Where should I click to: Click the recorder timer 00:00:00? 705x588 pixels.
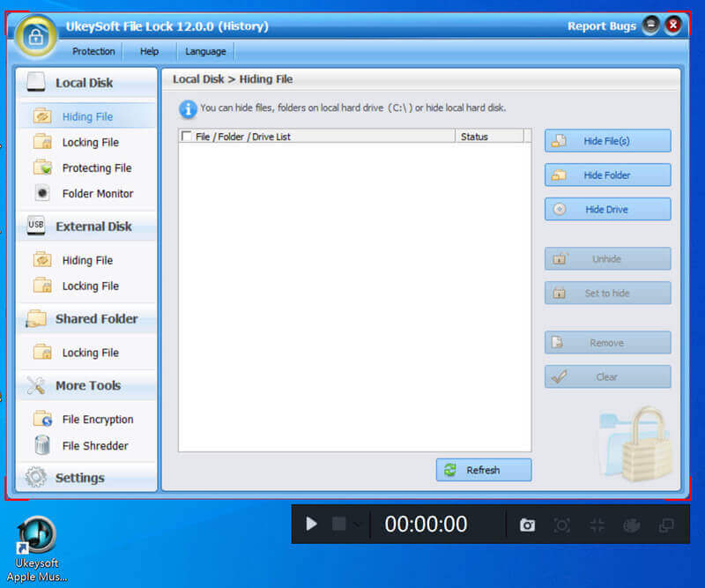click(x=426, y=525)
